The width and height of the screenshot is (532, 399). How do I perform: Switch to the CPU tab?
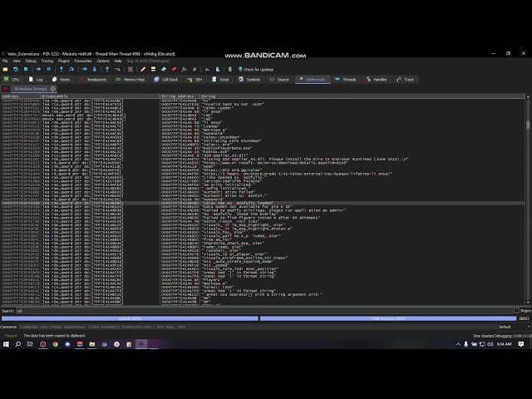pos(12,80)
